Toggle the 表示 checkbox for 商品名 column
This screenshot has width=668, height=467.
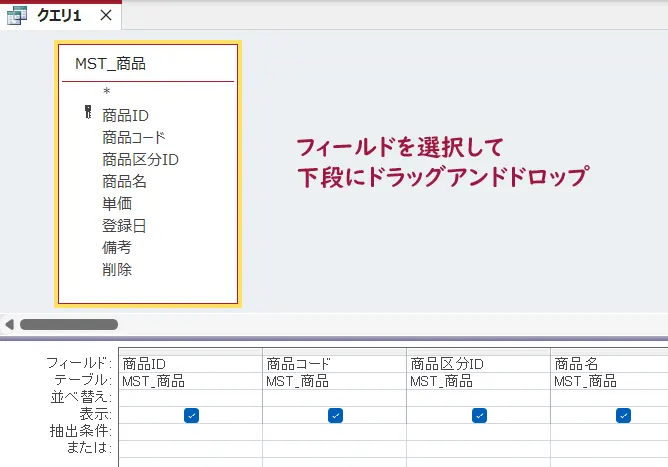pyautogui.click(x=623, y=415)
